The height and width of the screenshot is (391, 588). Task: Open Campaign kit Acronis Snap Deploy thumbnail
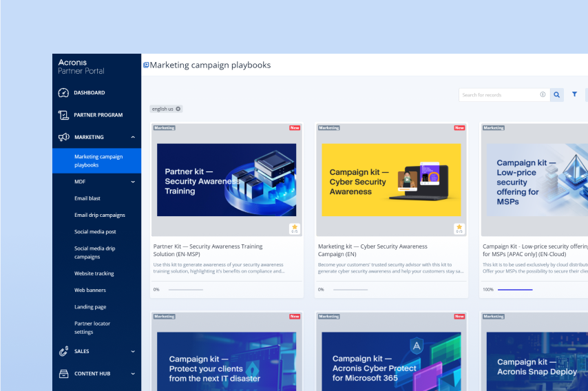537,361
